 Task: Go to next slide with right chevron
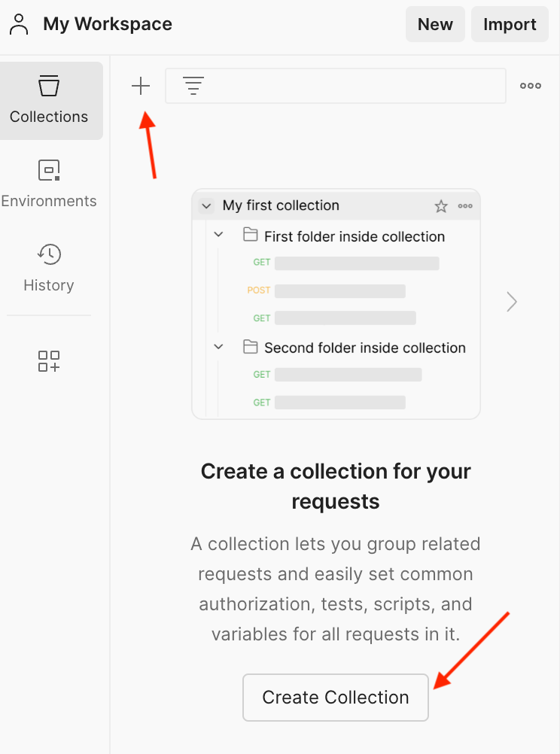point(512,302)
